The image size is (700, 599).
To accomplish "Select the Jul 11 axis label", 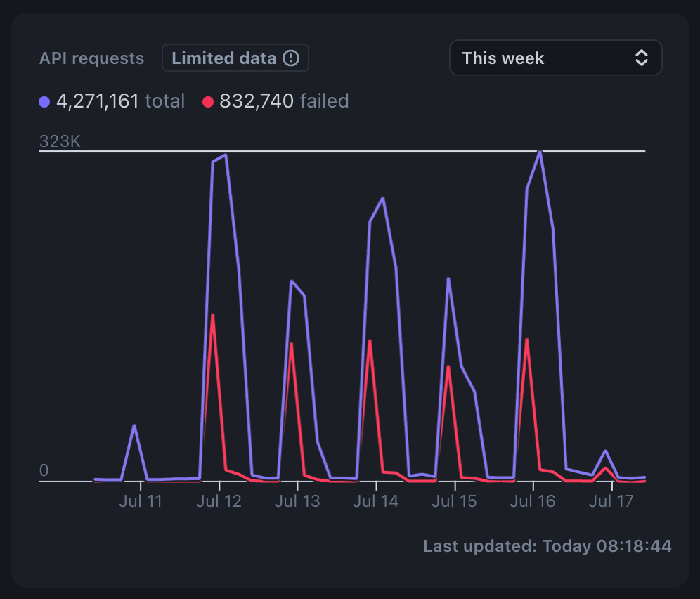I will [141, 501].
